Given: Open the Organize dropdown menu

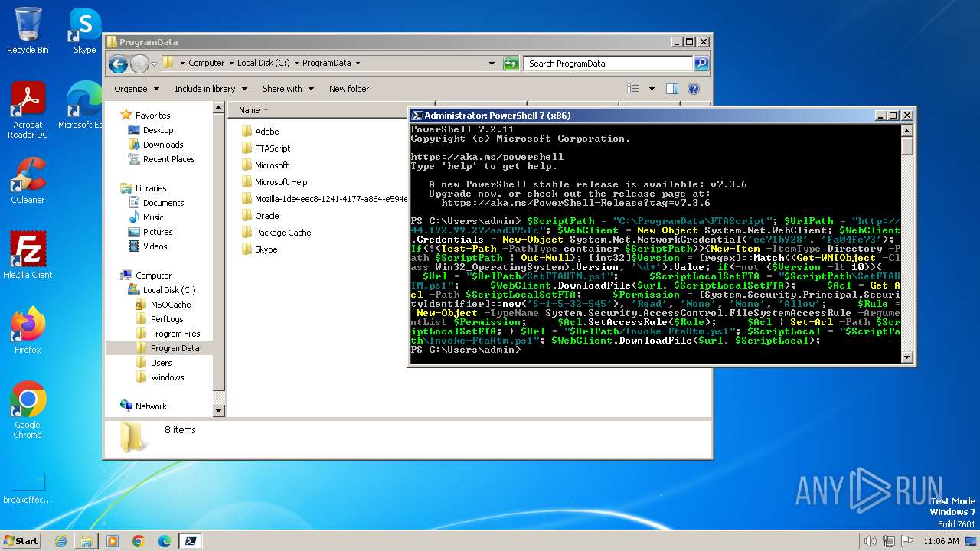Looking at the screenshot, I should point(136,89).
